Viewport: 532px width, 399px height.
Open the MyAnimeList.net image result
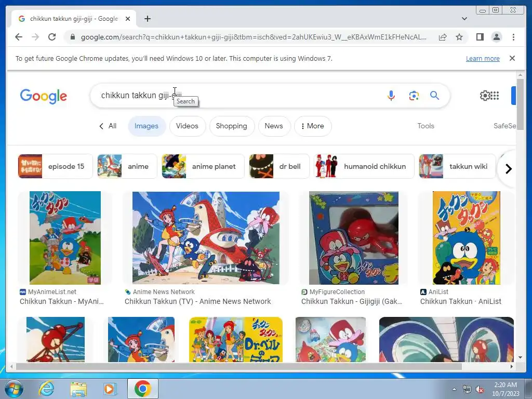tap(65, 238)
